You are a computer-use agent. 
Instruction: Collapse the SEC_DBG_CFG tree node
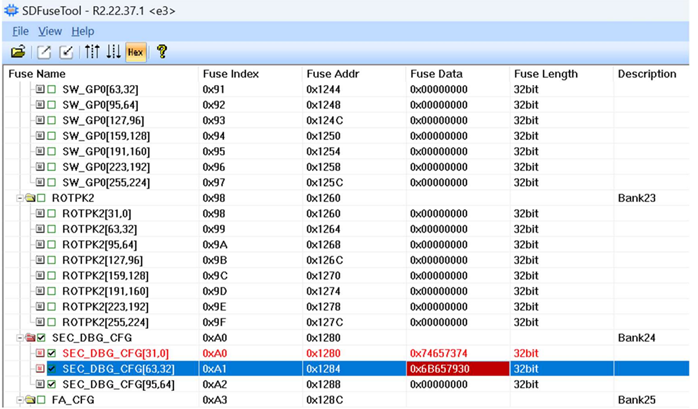tap(19, 338)
